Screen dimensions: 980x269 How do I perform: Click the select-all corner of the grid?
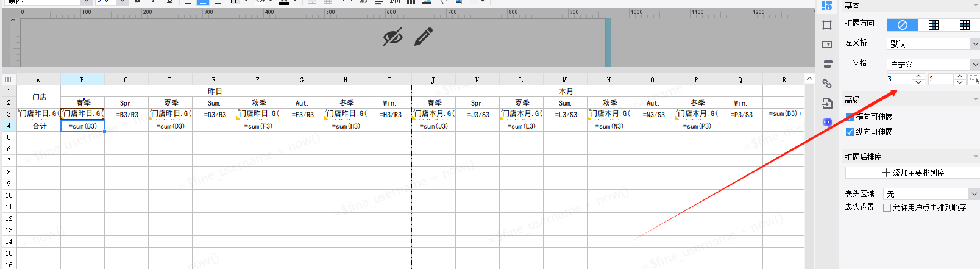tap(9, 79)
